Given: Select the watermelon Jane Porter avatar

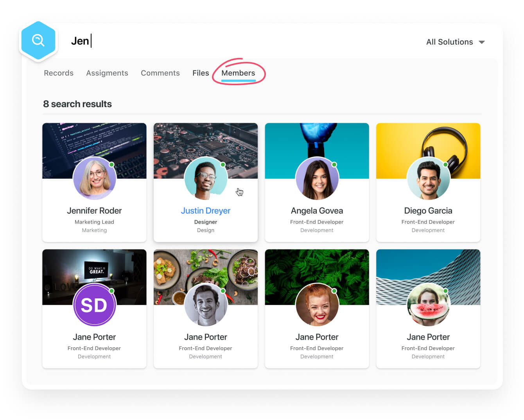Looking at the screenshot, I should tap(428, 305).
